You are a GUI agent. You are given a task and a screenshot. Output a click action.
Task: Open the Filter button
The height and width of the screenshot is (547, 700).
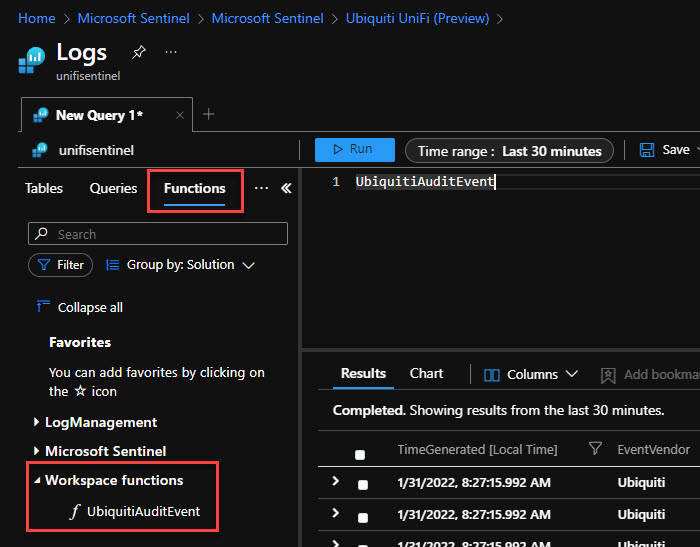pos(60,265)
